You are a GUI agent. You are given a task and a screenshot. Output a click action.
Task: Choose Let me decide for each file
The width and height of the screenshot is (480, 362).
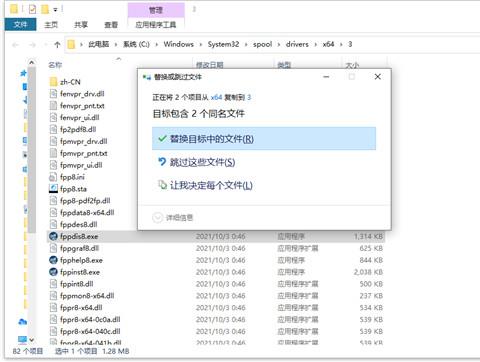tap(205, 185)
